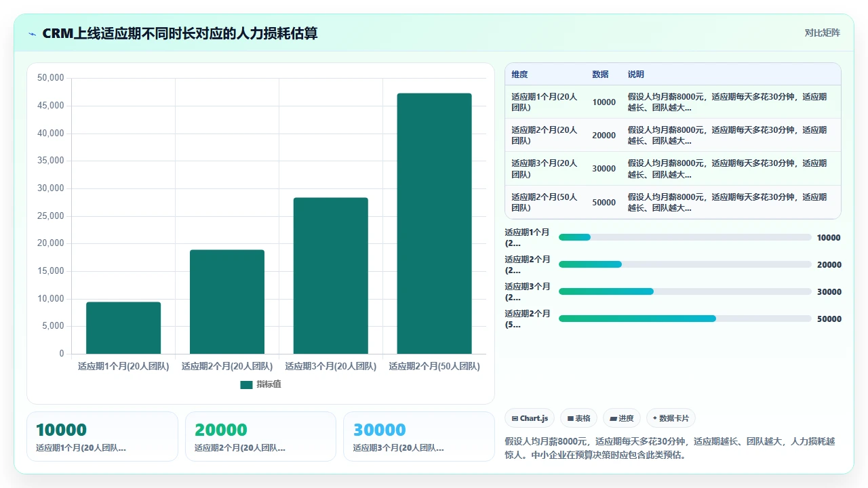
Task: Click the 适应期1个月 progress row label
Action: pos(528,237)
